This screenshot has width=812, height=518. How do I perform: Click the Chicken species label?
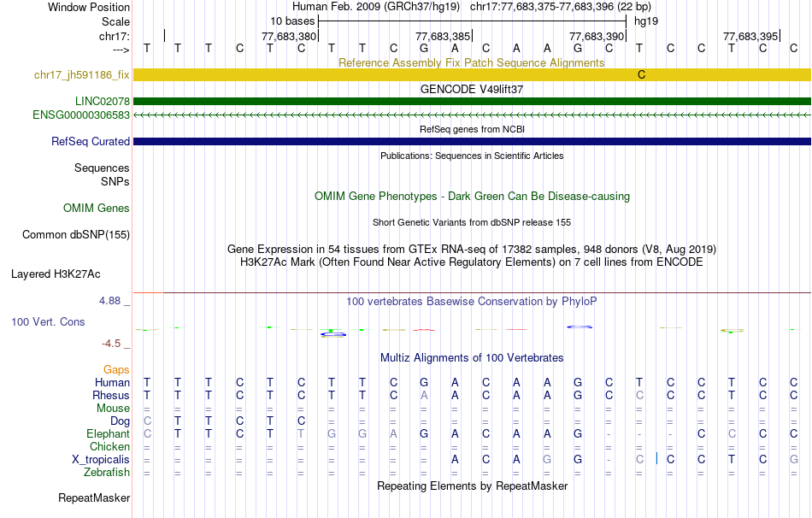(109, 446)
